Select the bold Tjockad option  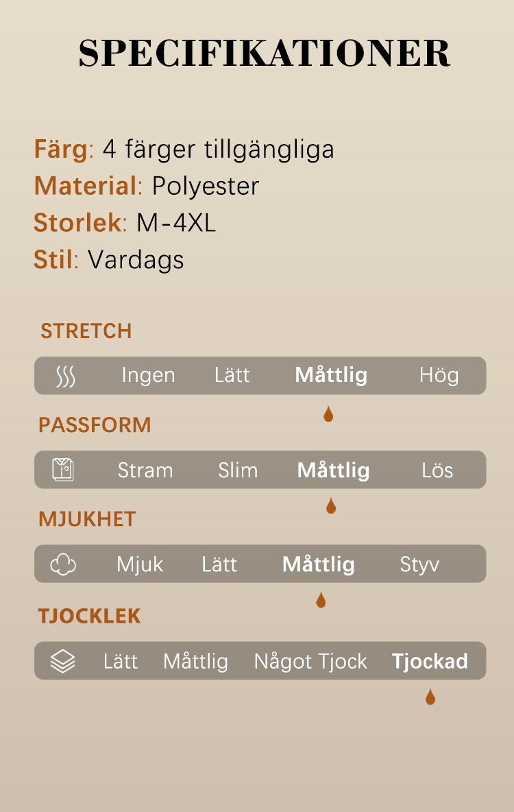430,661
